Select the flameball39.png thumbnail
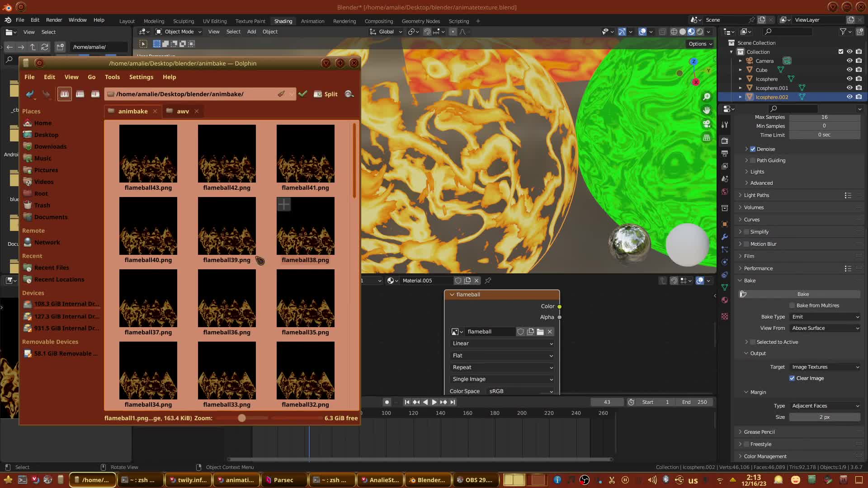The image size is (868, 488). coord(226,226)
